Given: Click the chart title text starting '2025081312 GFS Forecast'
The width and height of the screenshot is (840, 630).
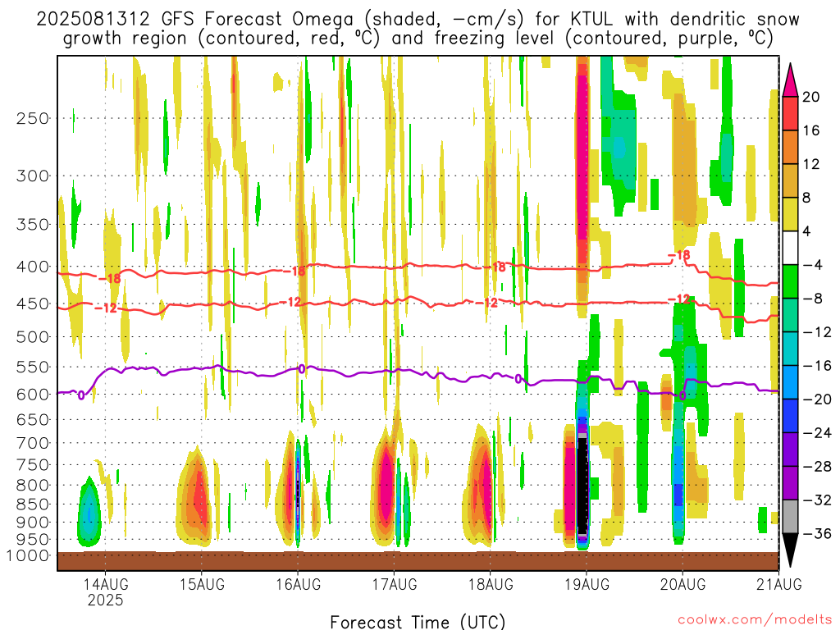Looking at the screenshot, I should pyautogui.click(x=418, y=29).
